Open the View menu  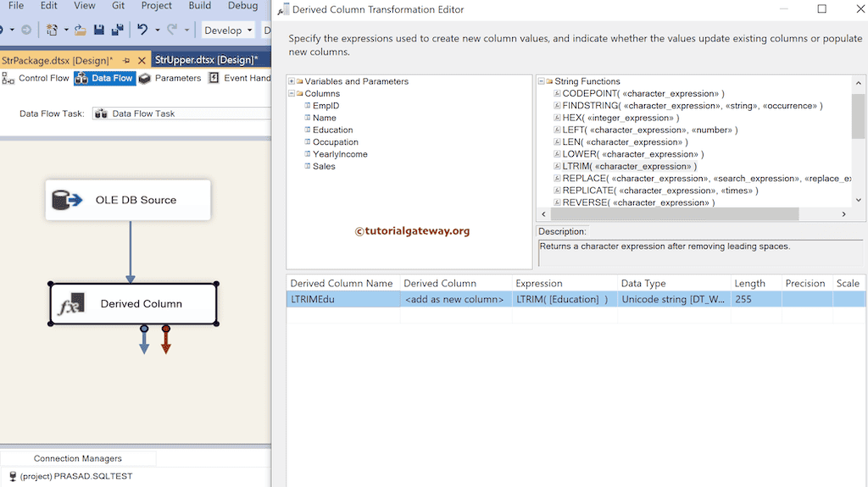[84, 6]
